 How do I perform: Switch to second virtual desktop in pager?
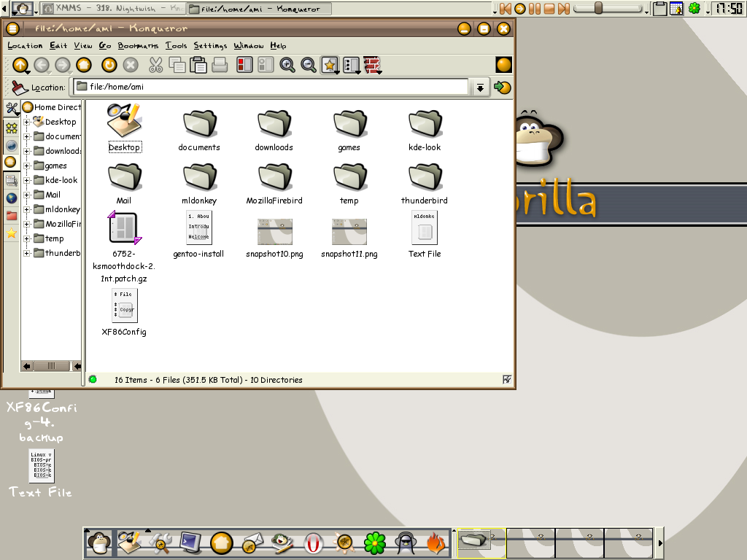click(531, 542)
